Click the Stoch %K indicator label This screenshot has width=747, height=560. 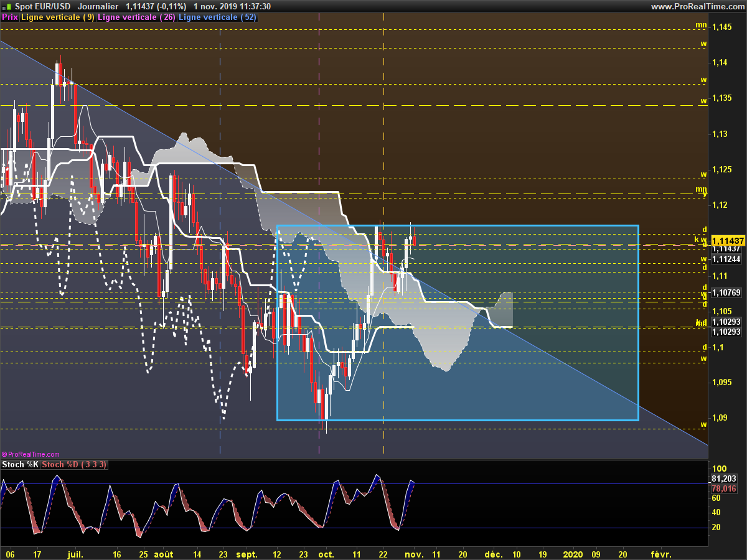(21, 465)
